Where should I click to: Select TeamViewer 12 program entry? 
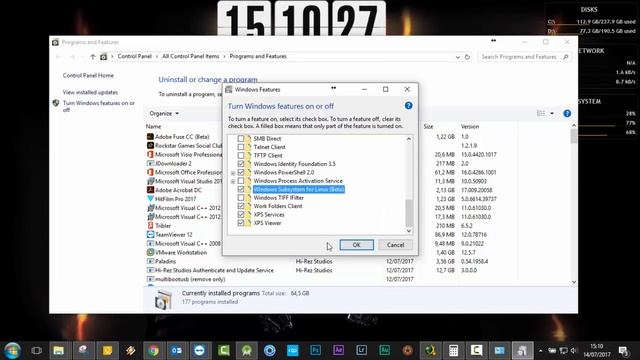173,235
